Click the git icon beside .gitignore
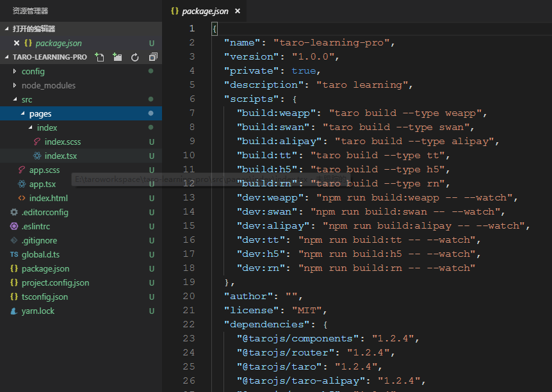The height and width of the screenshot is (392, 552). click(x=14, y=240)
